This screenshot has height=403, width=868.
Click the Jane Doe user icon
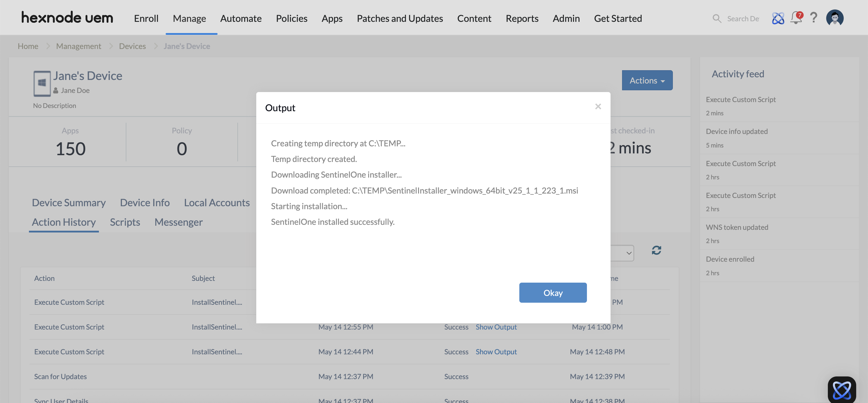tap(56, 91)
